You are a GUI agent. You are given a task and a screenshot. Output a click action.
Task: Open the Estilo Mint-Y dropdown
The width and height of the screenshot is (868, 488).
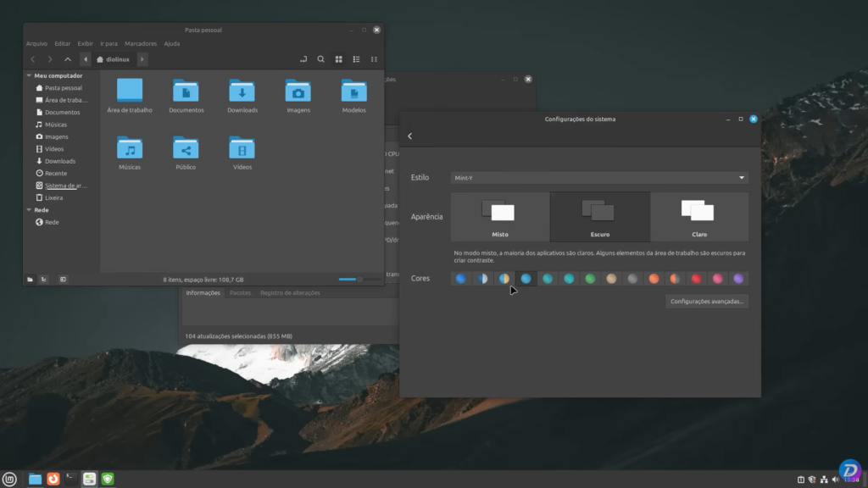[x=598, y=178]
